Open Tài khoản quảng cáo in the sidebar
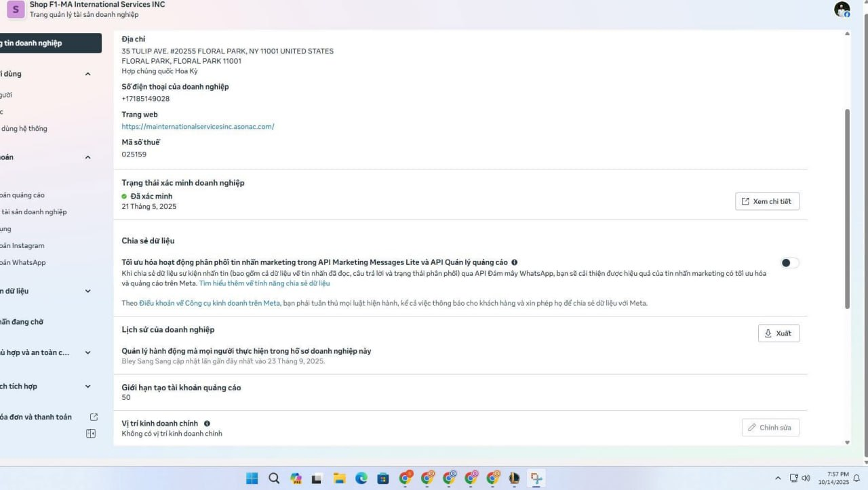This screenshot has width=868, height=490. 22,195
